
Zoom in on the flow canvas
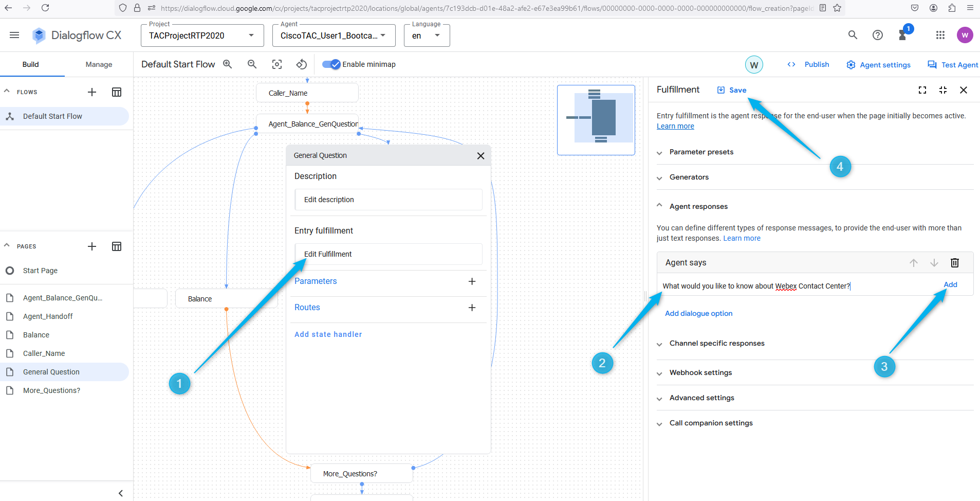[227, 64]
